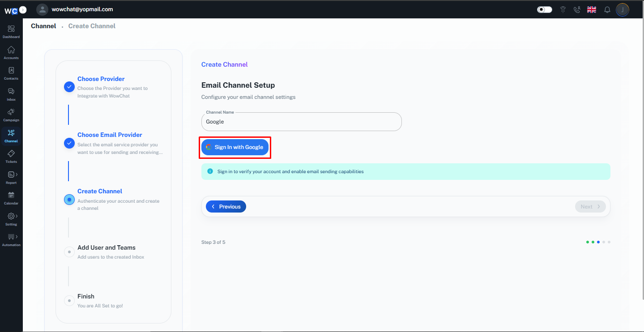The image size is (644, 332).
Task: Click the wowchat@yopmail.com account text
Action: click(x=82, y=9)
